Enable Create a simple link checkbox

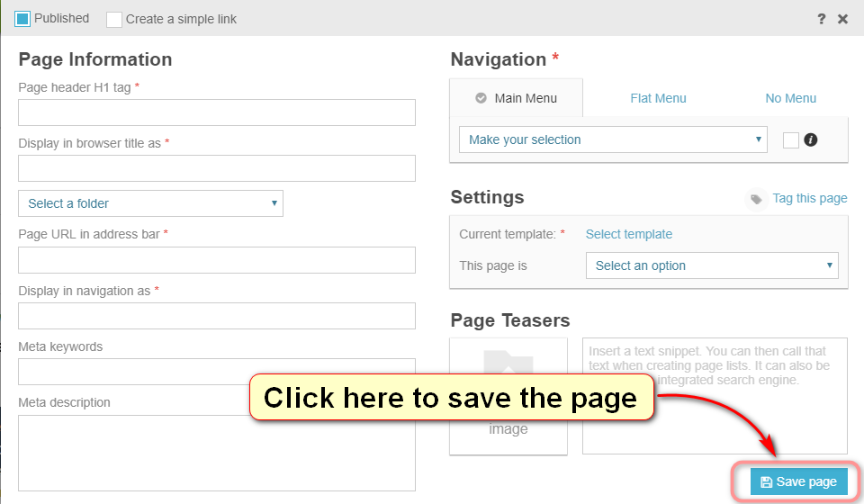(x=114, y=19)
